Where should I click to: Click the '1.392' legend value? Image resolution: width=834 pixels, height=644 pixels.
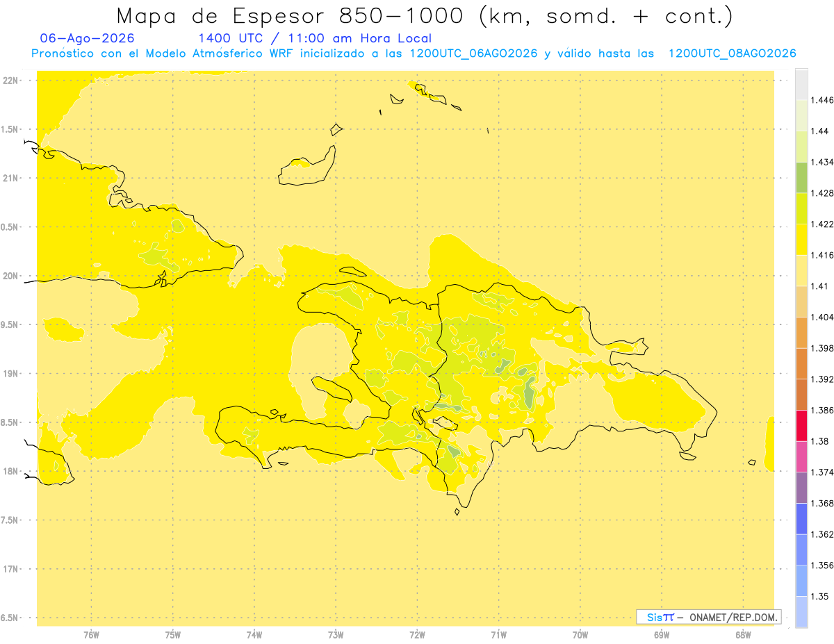pos(821,379)
